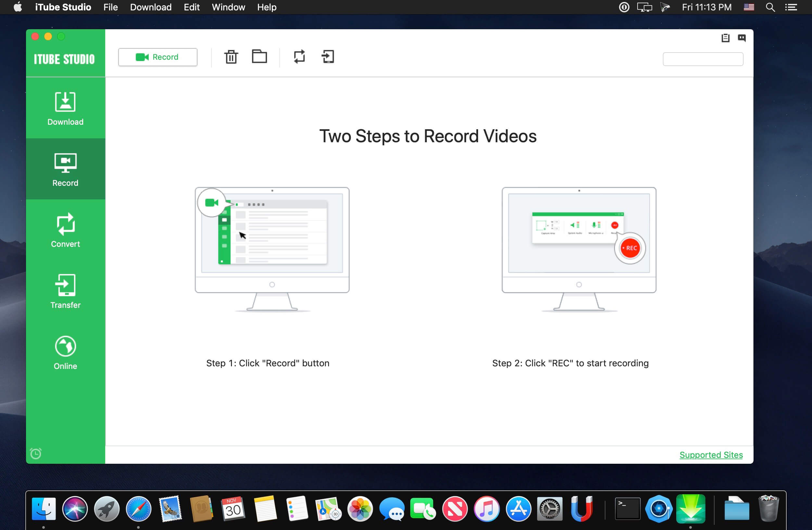Click the Download sidebar icon

pos(65,109)
